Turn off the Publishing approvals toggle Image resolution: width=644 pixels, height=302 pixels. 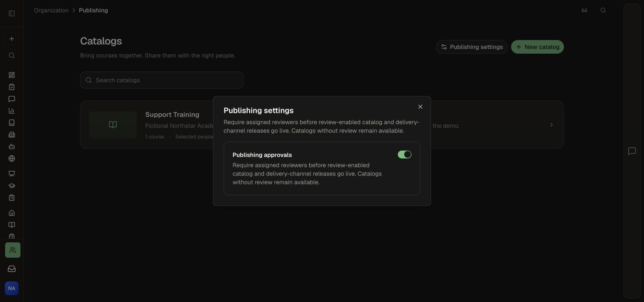point(405,155)
